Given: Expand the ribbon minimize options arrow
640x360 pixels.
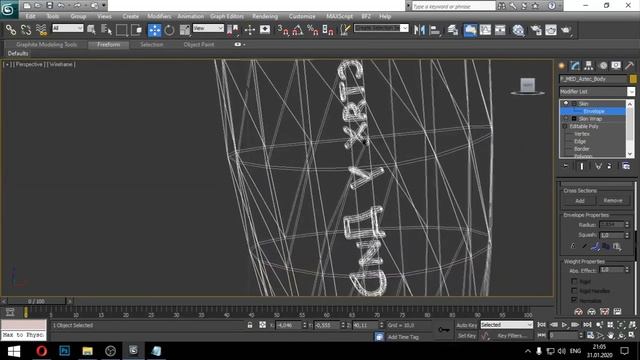Looking at the screenshot, I should (244, 44).
